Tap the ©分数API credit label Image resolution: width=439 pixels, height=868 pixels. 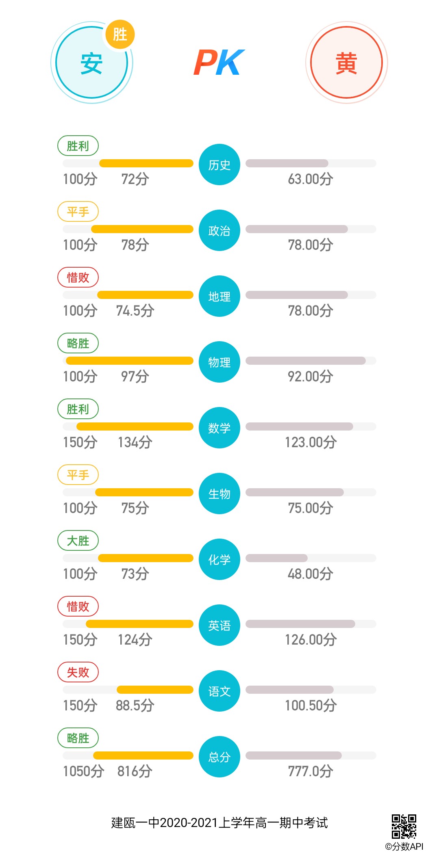click(404, 846)
